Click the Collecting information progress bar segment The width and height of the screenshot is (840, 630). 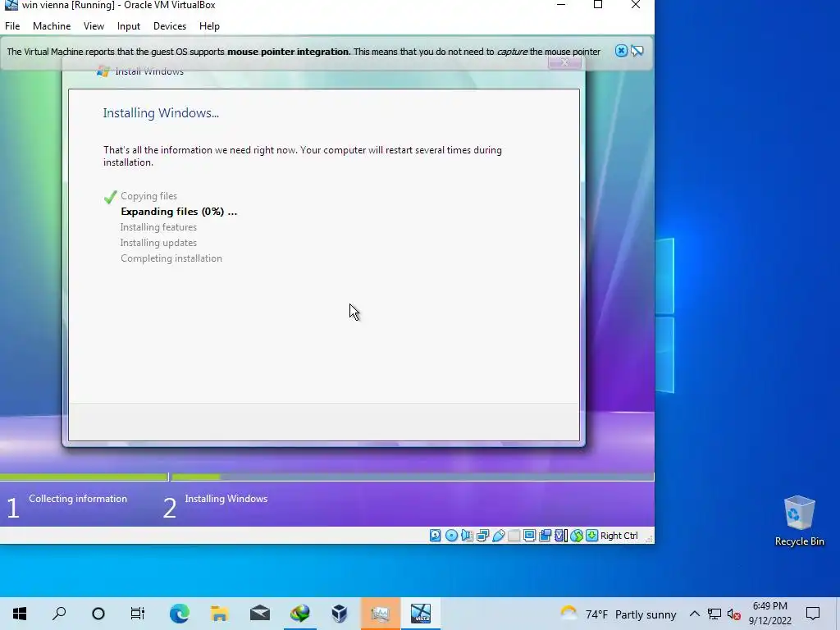84,477
